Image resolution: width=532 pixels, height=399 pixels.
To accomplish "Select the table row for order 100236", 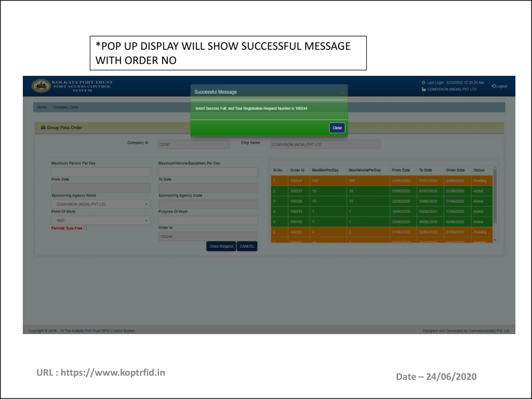I will 382,201.
